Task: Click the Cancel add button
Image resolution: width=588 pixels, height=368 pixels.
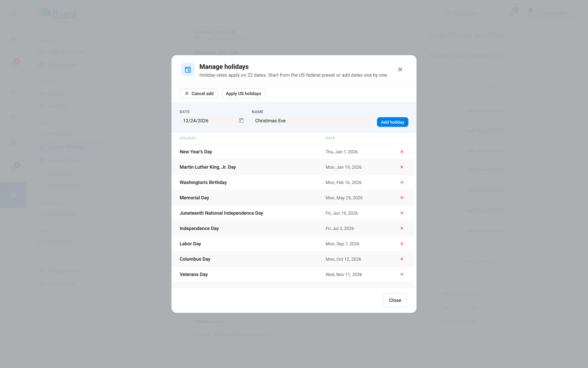Action: click(199, 93)
